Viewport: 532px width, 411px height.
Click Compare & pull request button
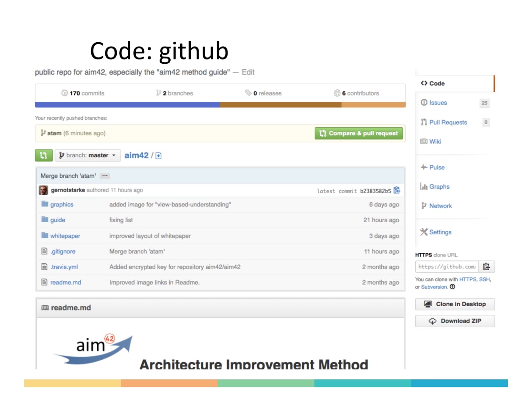pyautogui.click(x=359, y=133)
